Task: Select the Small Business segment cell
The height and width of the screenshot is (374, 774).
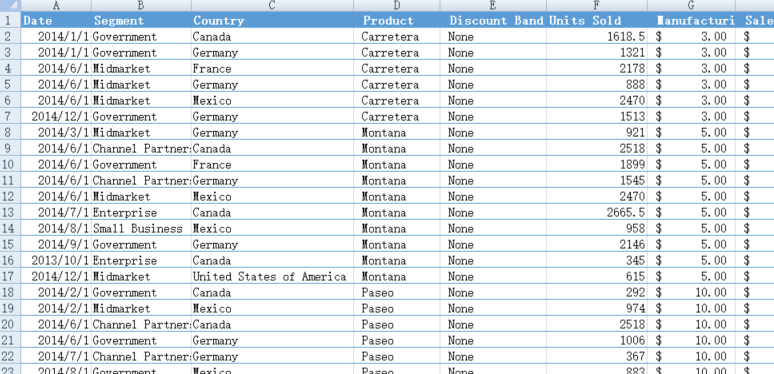Action: pos(141,228)
